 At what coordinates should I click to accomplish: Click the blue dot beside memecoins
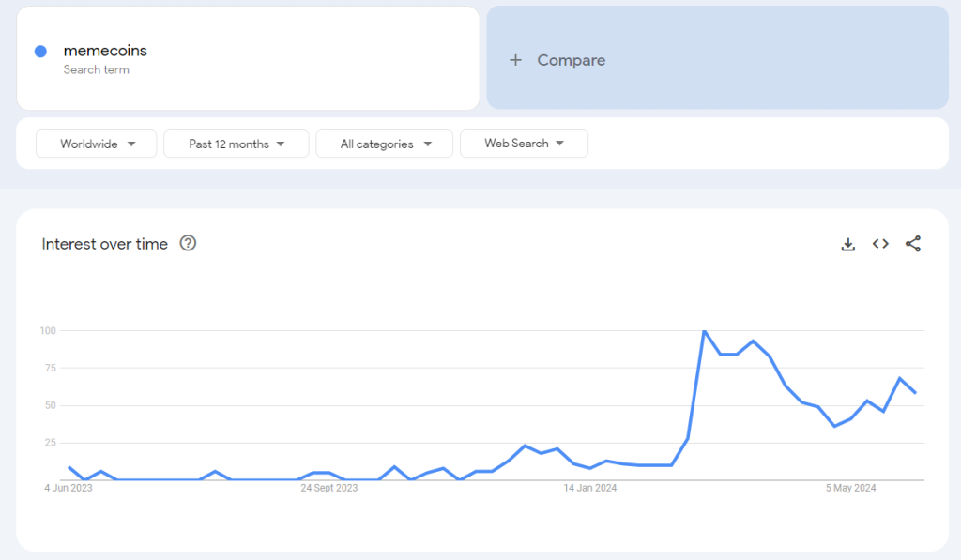click(x=40, y=52)
